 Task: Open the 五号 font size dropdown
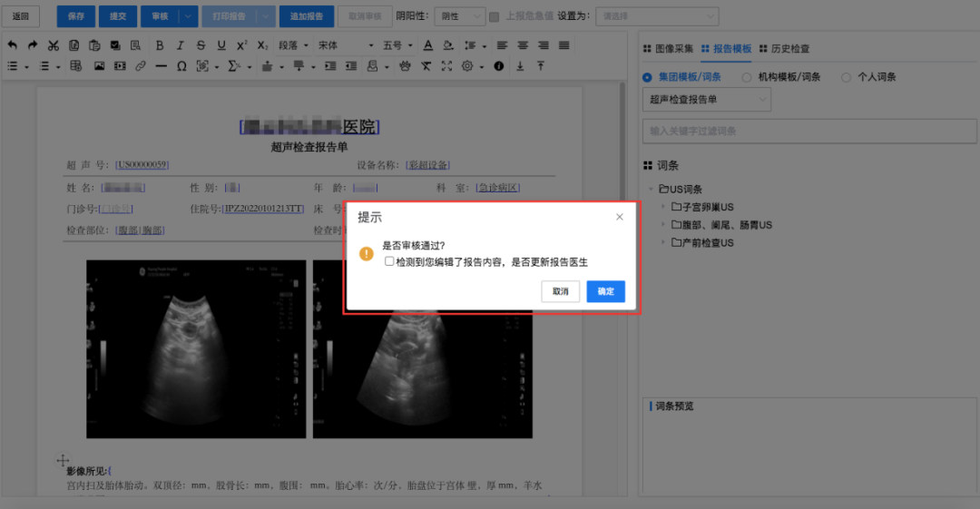397,45
